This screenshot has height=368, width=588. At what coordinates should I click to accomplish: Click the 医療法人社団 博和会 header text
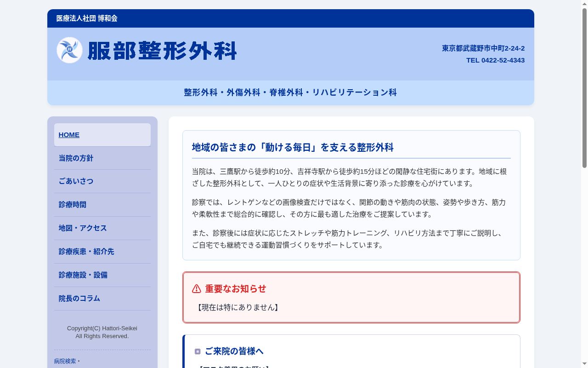87,18
